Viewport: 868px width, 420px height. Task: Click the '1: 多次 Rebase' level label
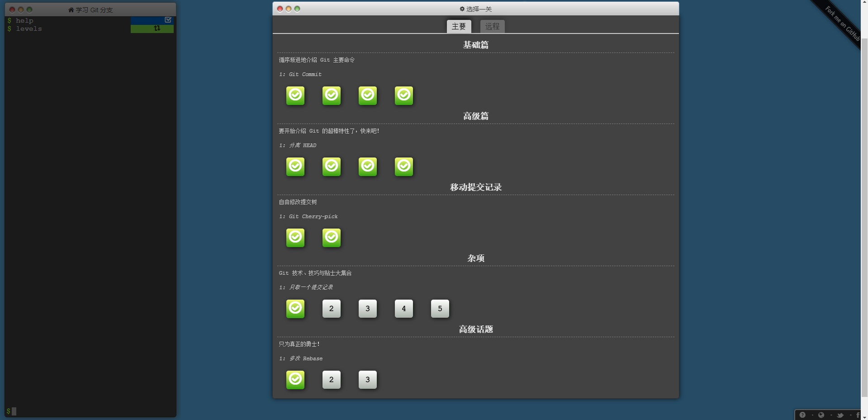point(301,358)
